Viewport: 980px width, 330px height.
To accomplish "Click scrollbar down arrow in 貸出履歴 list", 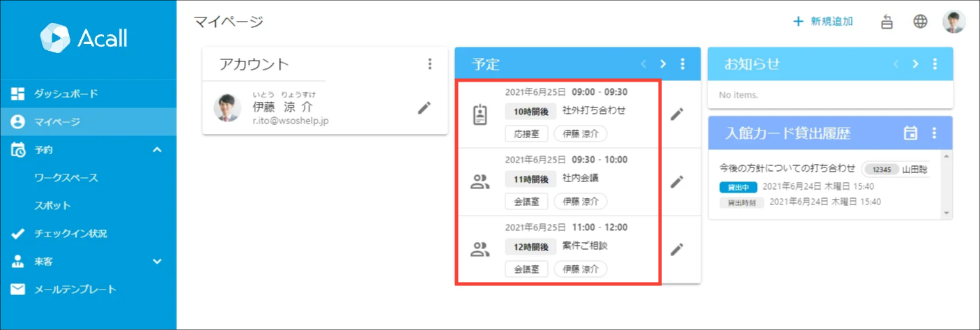I will tap(947, 213).
